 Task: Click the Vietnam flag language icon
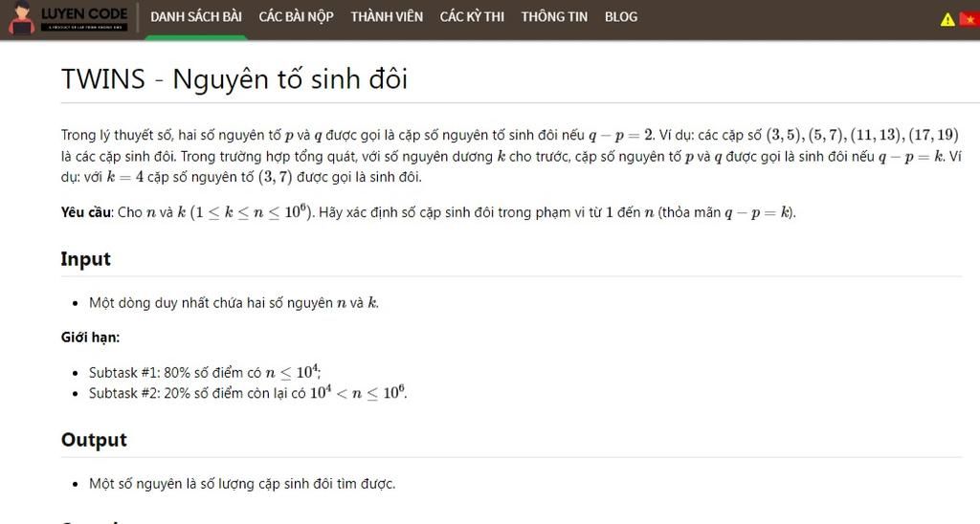click(969, 19)
